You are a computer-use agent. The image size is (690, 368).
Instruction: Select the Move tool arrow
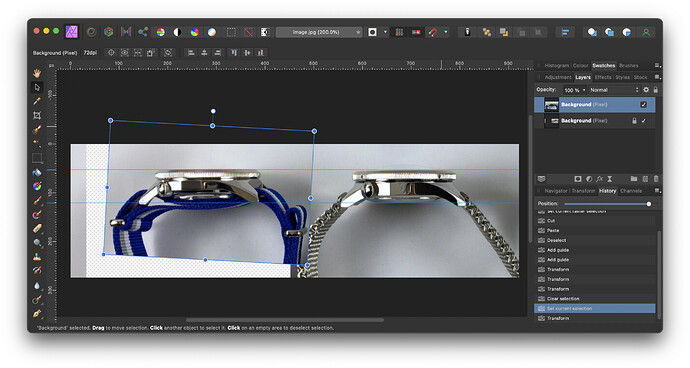[x=37, y=87]
